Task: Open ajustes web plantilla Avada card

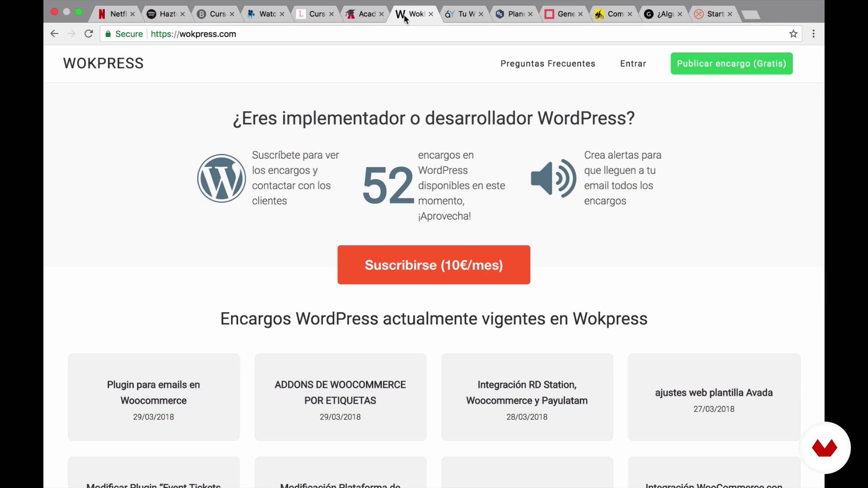Action: tap(714, 397)
